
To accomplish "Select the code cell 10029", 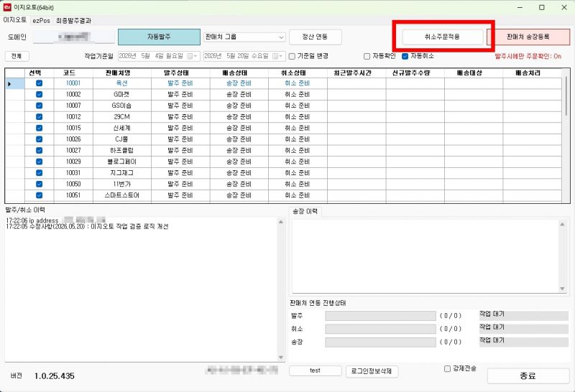I will click(73, 162).
